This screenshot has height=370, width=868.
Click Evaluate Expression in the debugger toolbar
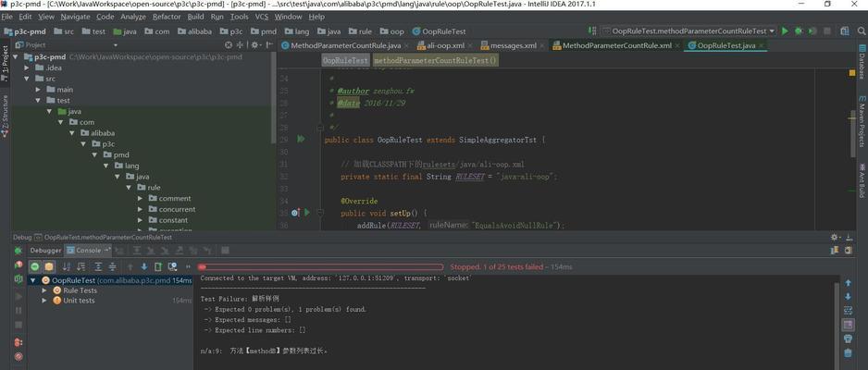pos(225,251)
